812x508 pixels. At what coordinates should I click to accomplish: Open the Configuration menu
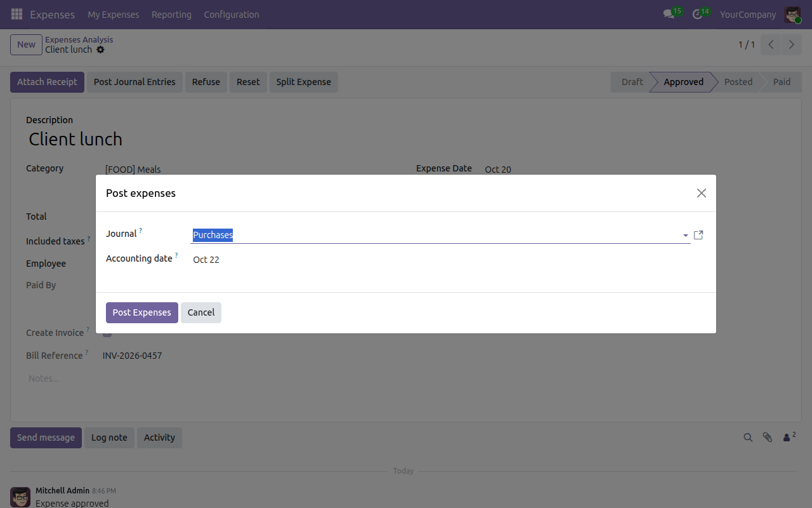(232, 14)
